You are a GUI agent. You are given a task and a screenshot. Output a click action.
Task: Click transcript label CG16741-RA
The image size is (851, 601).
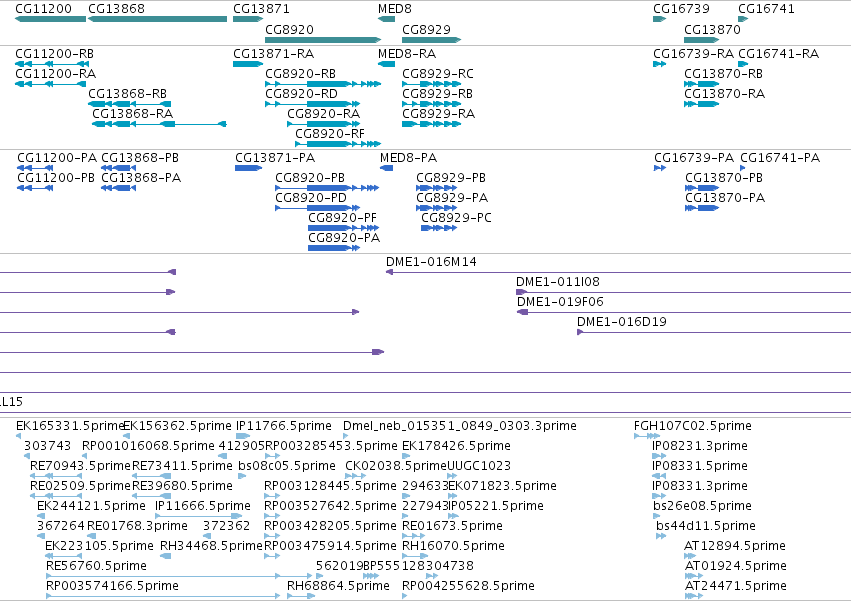coord(779,54)
